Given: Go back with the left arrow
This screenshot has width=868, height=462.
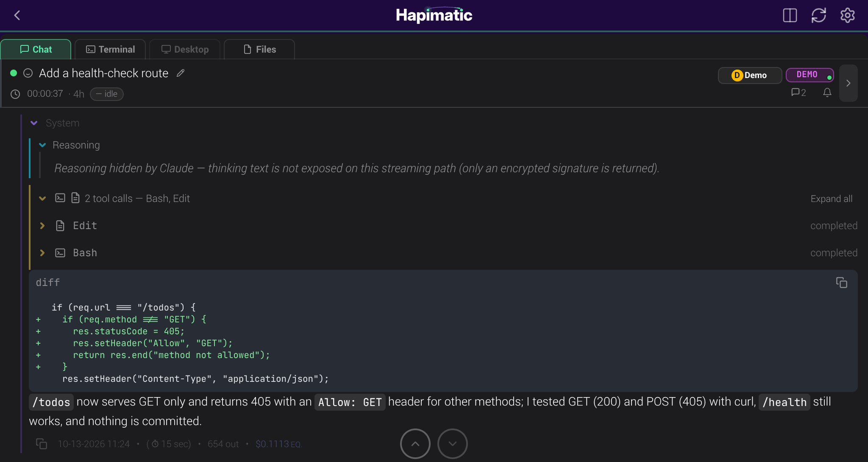Looking at the screenshot, I should pyautogui.click(x=17, y=16).
